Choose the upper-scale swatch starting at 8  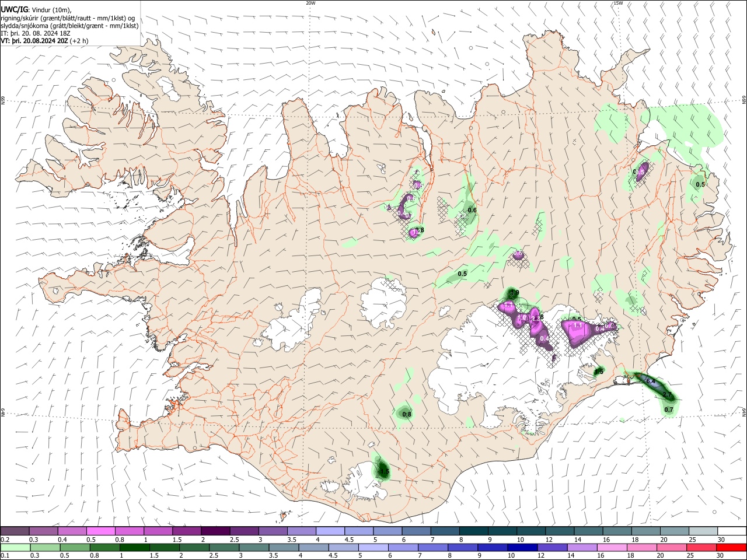pyautogui.click(x=473, y=531)
